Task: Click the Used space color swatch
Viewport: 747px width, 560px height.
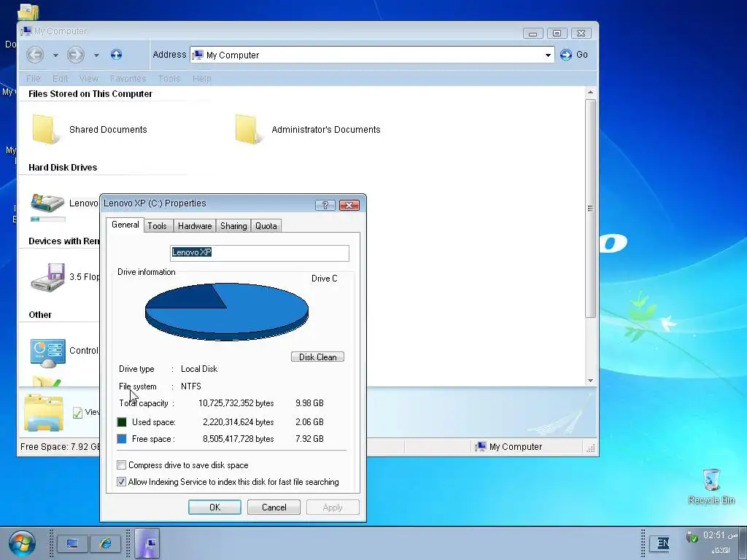Action: click(x=122, y=422)
